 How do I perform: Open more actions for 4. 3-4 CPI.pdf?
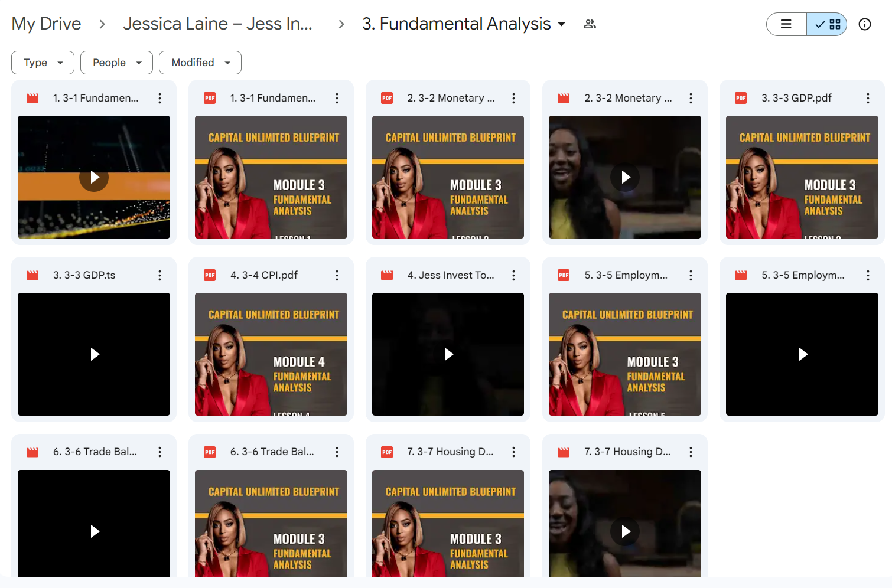(337, 275)
